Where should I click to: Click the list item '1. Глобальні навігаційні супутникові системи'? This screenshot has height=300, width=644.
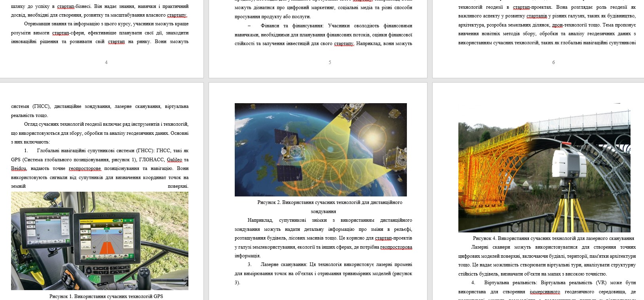click(x=100, y=168)
